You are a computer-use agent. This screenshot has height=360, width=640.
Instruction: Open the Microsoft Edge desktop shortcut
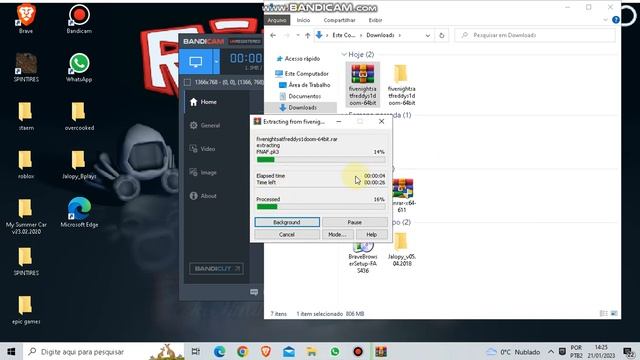[x=79, y=212]
